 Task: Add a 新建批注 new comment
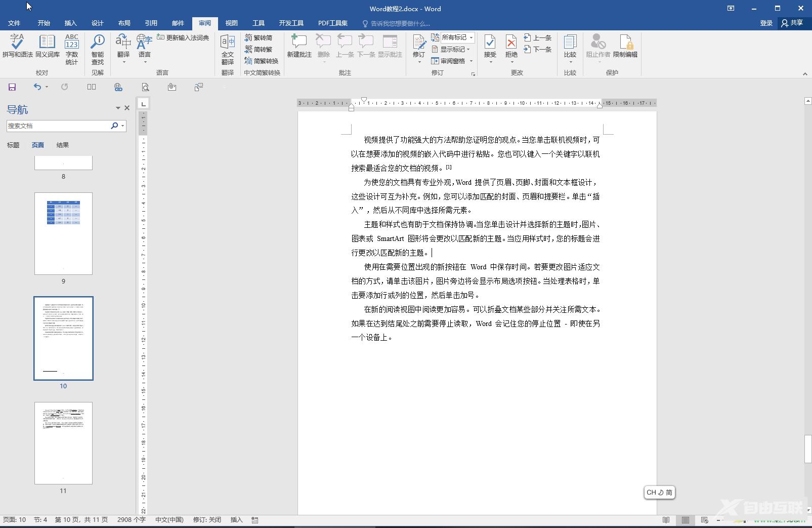click(x=299, y=46)
